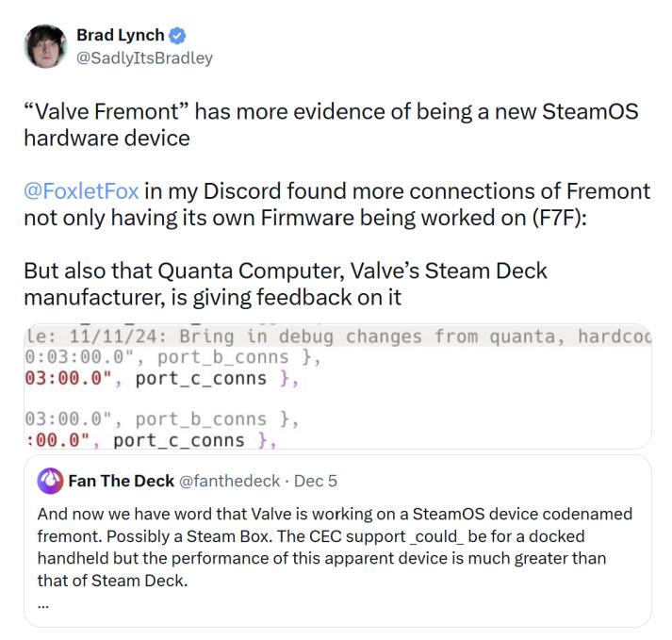
Task: Click the @SadlyItsBradley handle
Action: (x=144, y=57)
